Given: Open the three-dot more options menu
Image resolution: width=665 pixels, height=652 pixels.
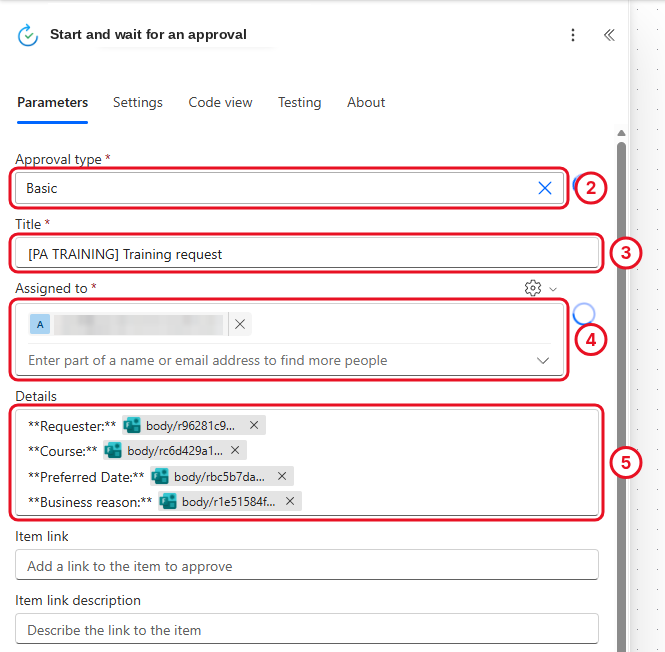Looking at the screenshot, I should pos(573,35).
